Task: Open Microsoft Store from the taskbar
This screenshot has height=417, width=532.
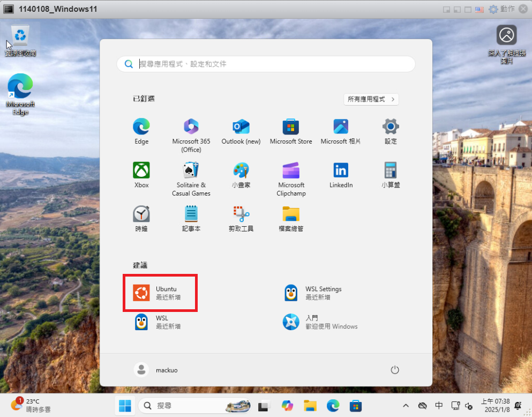Action: (356, 406)
